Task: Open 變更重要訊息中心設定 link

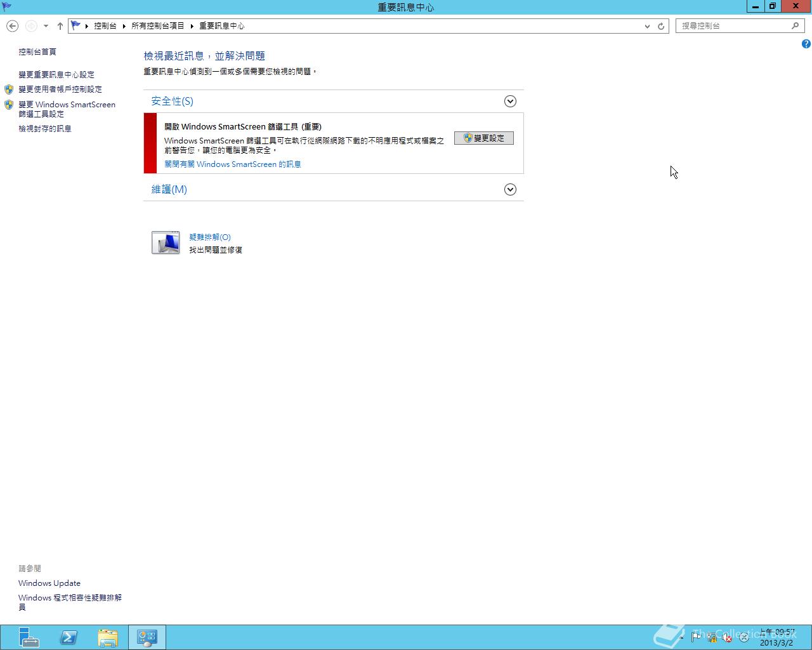Action: [x=56, y=75]
